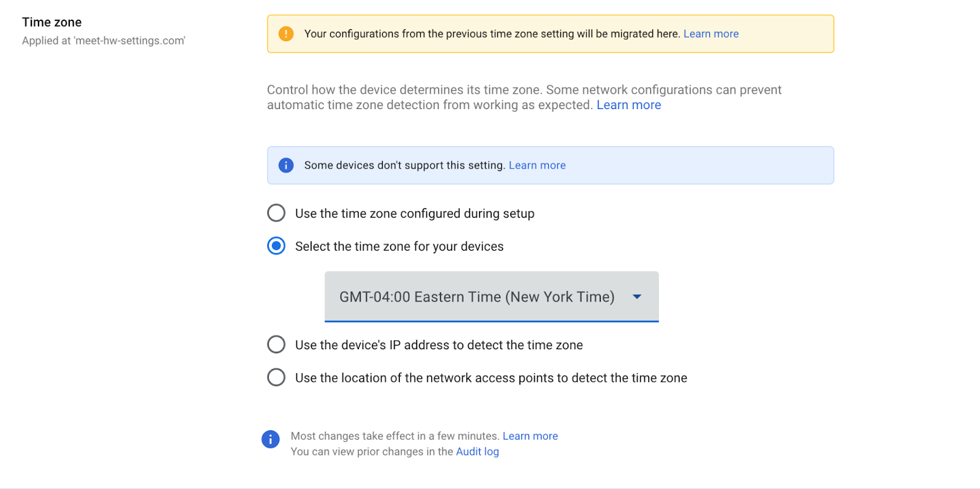This screenshot has width=980, height=489.
Task: Click the "You can view prior changes" text
Action: point(371,452)
